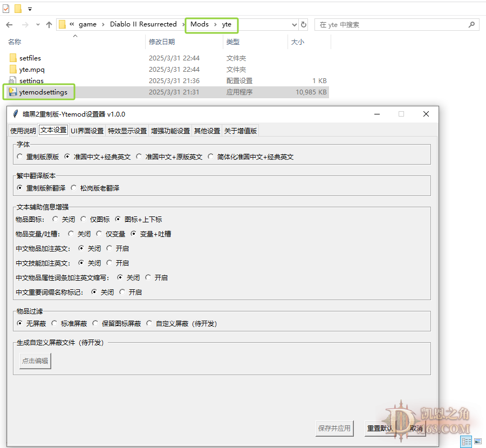Refresh the yte folder view
The height and width of the screenshot is (448, 486).
(x=304, y=24)
